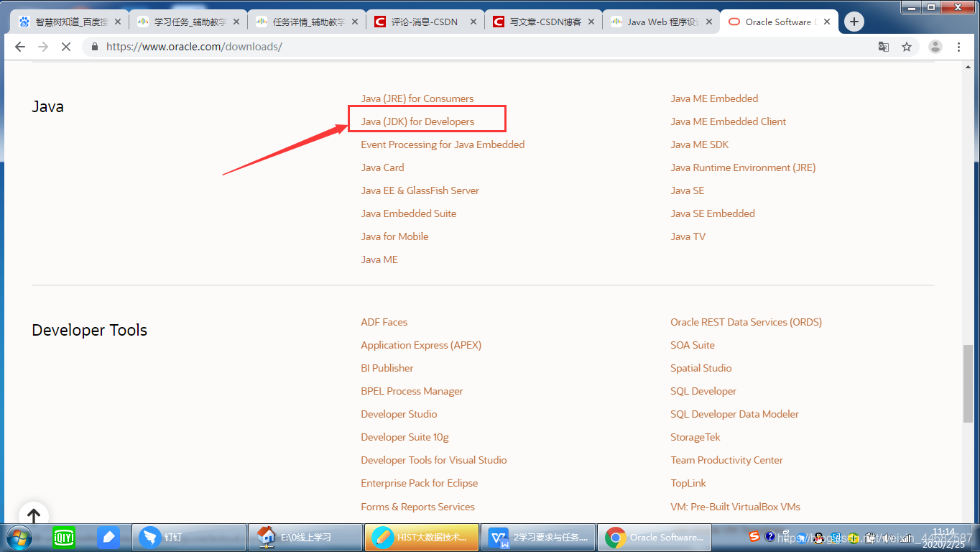Open the SOA Suite link

(693, 345)
